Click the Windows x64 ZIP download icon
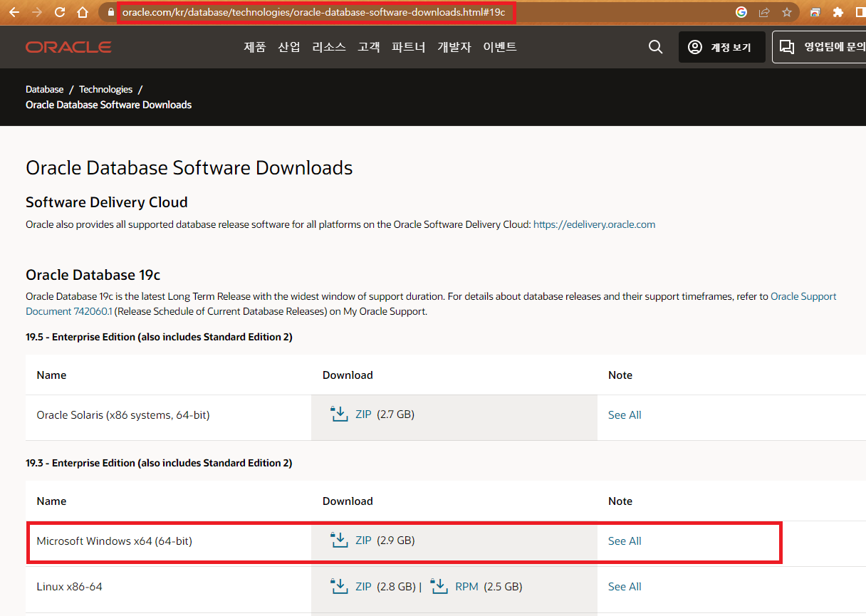Screen dimensions: 866x616 pyautogui.click(x=339, y=540)
